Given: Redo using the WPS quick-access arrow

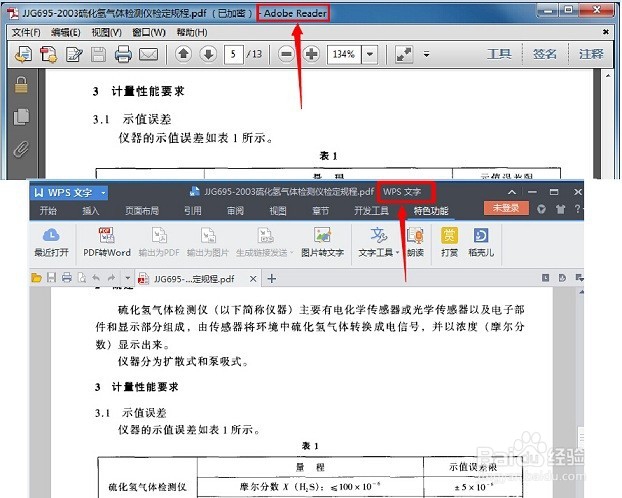Looking at the screenshot, I should 111,278.
